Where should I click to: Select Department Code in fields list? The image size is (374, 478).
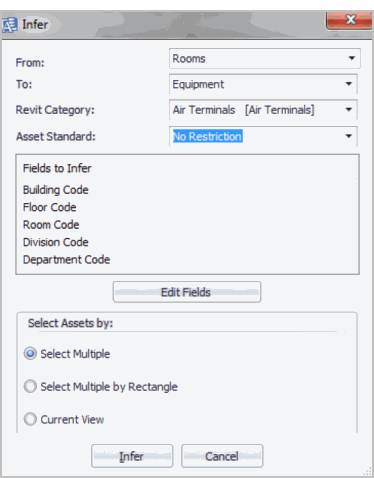(x=66, y=260)
